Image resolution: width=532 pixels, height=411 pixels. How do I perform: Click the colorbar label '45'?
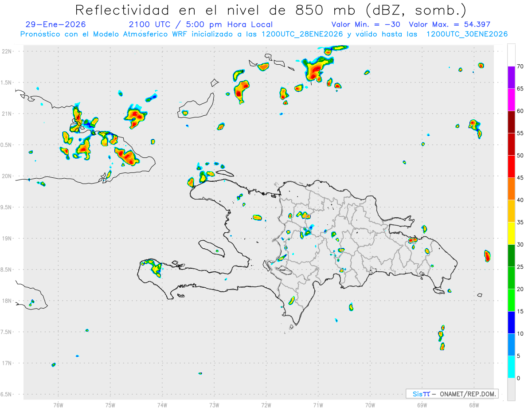pyautogui.click(x=520, y=178)
